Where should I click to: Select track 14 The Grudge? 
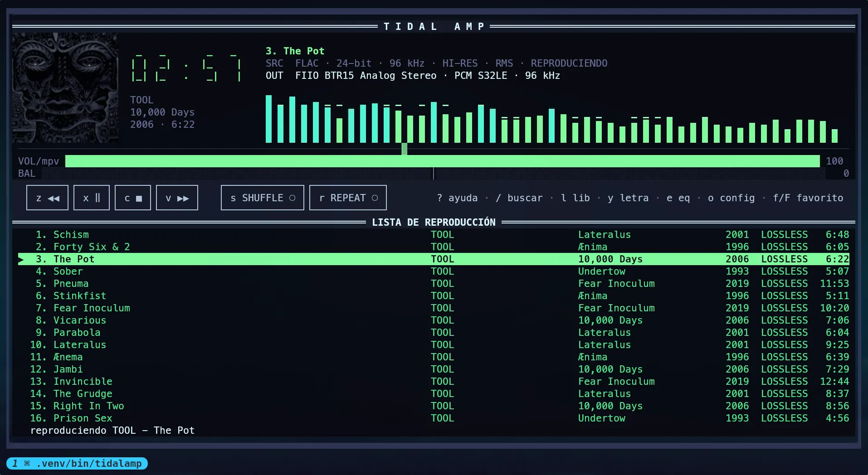(434, 394)
